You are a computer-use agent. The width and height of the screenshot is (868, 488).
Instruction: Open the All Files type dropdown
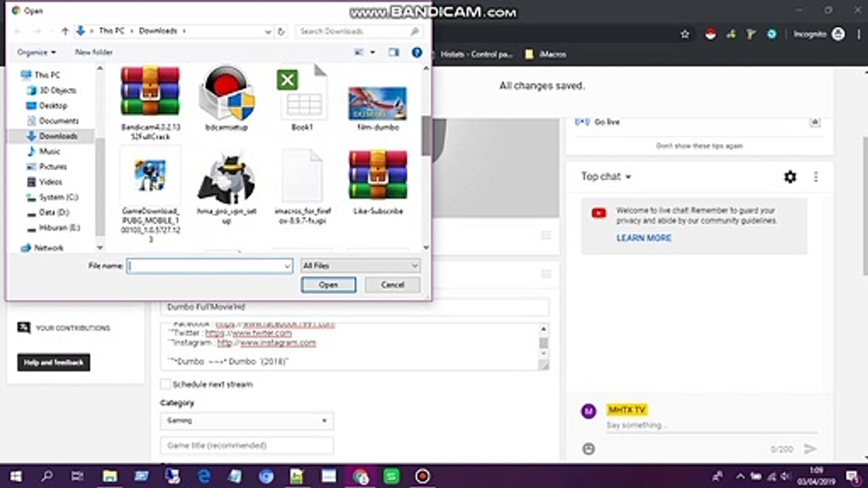(x=360, y=266)
